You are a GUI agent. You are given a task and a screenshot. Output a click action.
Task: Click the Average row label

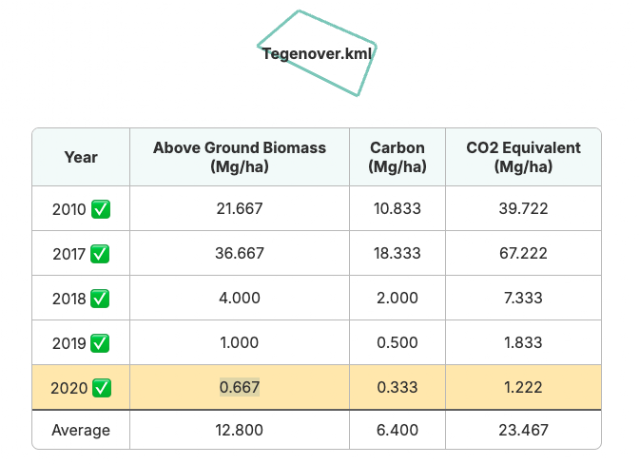tap(81, 430)
